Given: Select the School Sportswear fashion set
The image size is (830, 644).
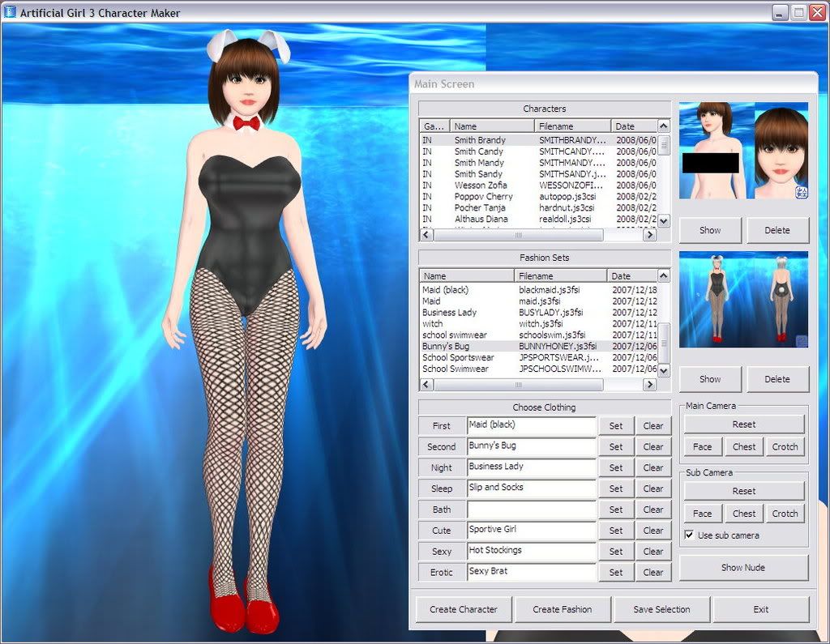Looking at the screenshot, I should [x=539, y=357].
